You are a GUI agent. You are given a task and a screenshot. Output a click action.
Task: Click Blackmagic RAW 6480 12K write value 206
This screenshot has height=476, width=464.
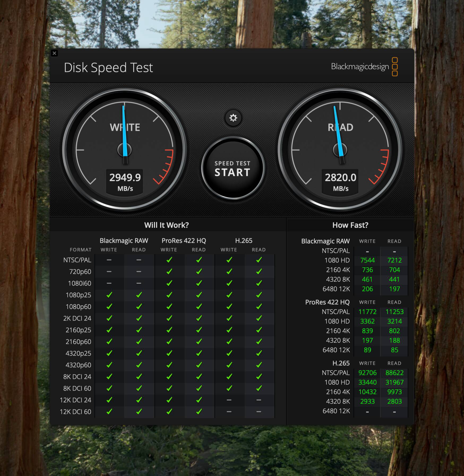[x=367, y=289]
